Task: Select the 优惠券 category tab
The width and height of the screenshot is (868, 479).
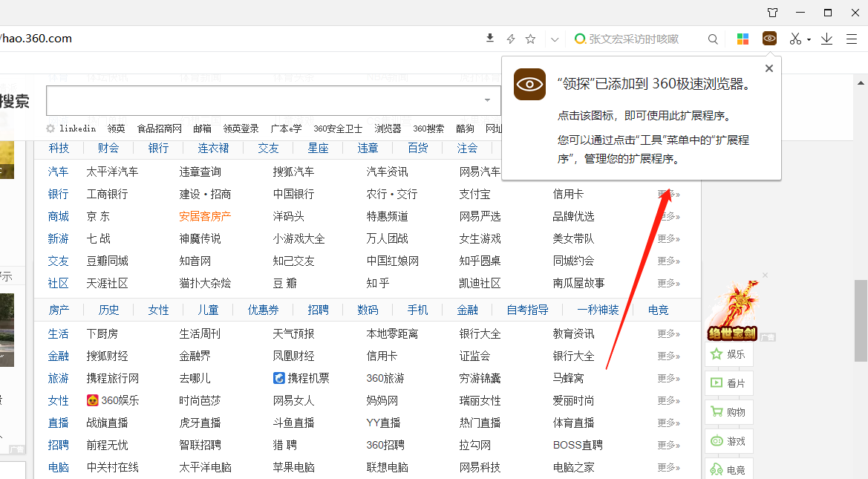Action: coord(263,310)
